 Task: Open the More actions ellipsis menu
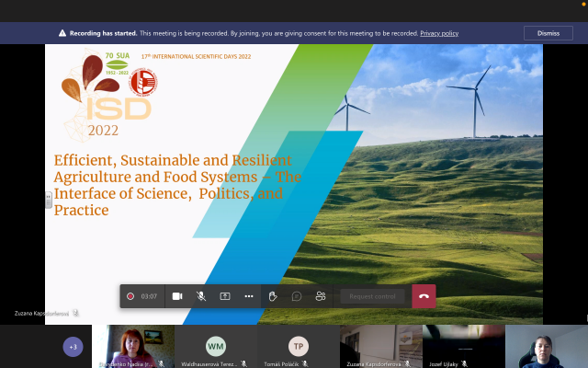(x=248, y=296)
